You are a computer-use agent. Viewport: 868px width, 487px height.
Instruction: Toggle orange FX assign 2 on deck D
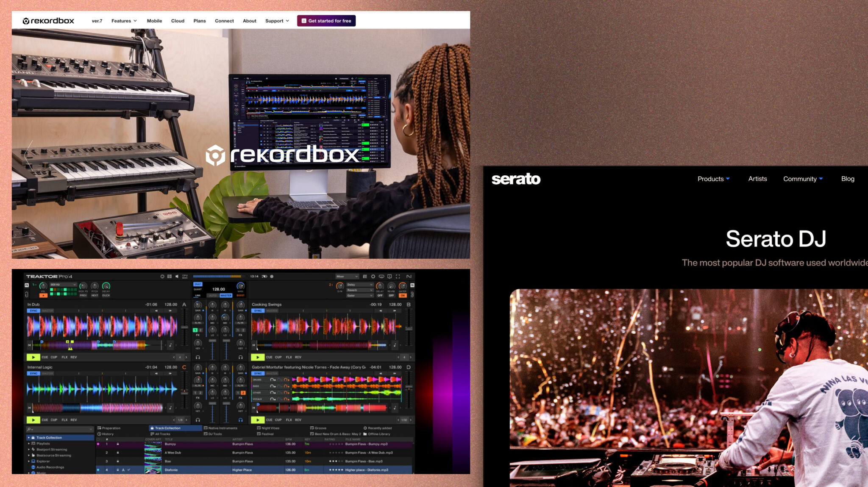243,393
